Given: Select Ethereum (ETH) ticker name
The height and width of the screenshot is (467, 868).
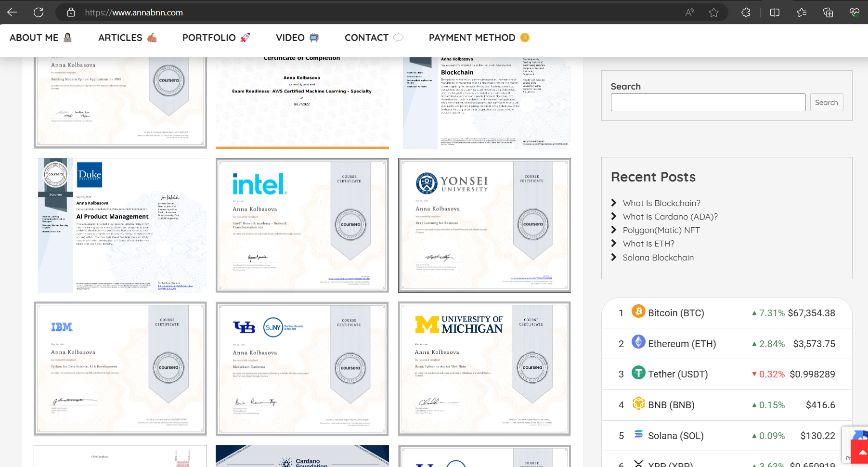Looking at the screenshot, I should (x=682, y=344).
